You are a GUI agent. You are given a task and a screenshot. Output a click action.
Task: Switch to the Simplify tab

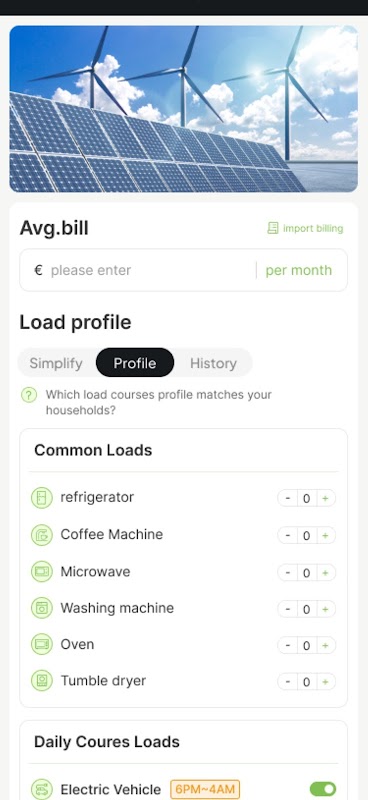pos(56,363)
